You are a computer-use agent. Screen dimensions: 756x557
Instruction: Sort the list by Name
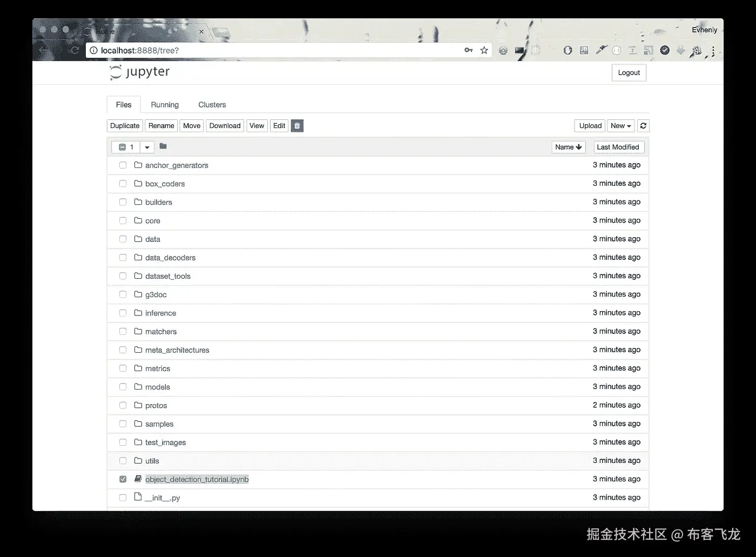click(569, 147)
